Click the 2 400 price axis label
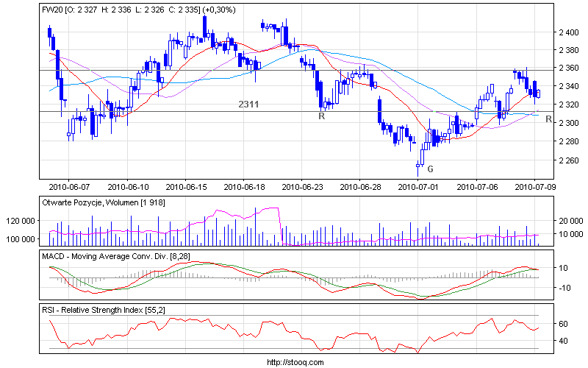 coord(568,32)
